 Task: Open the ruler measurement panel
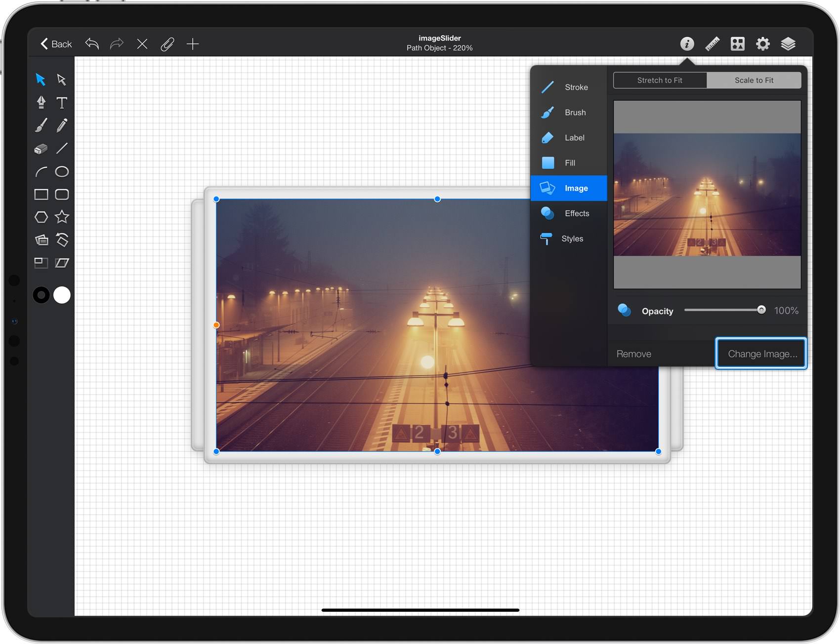[x=712, y=44]
